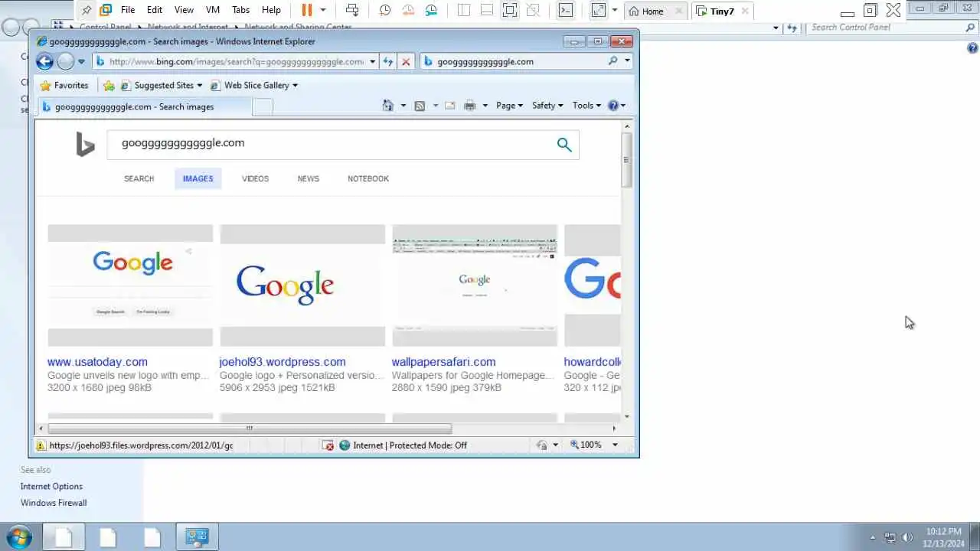Expand the power options dropdown next to pause
This screenshot has width=980, height=551.
pyautogui.click(x=322, y=10)
